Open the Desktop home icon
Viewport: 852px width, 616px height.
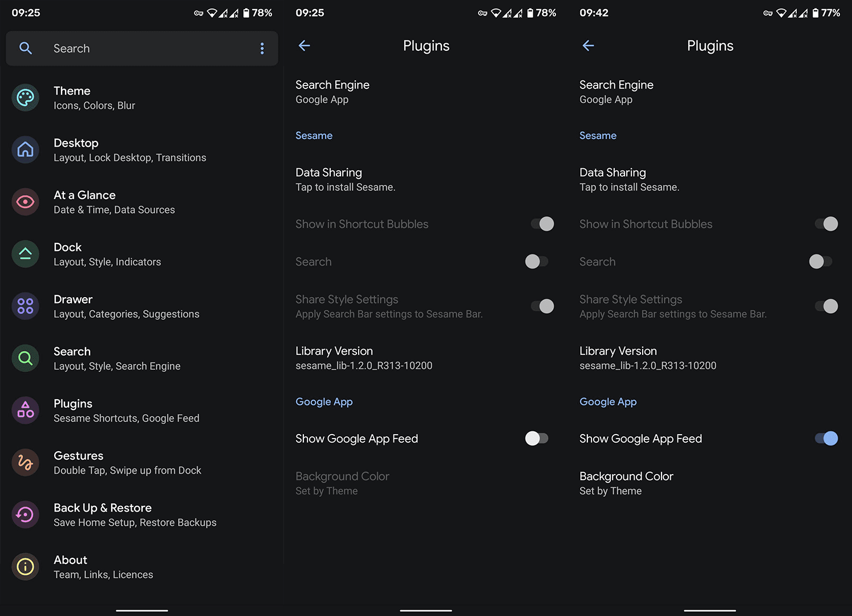tap(25, 150)
